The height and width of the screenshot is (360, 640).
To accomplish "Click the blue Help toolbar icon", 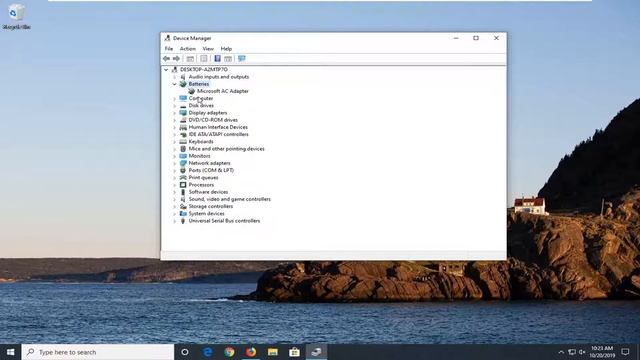I will pyautogui.click(x=218, y=59).
